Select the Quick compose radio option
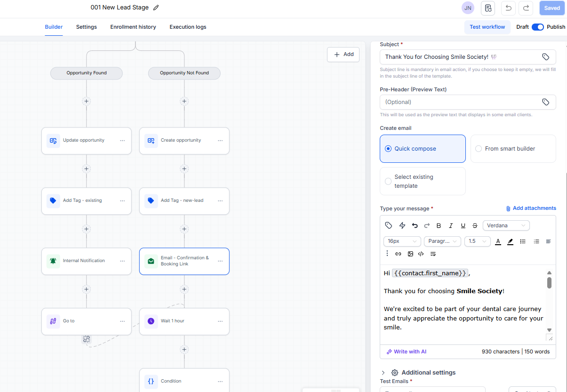Image resolution: width=567 pixels, height=392 pixels. [x=388, y=149]
